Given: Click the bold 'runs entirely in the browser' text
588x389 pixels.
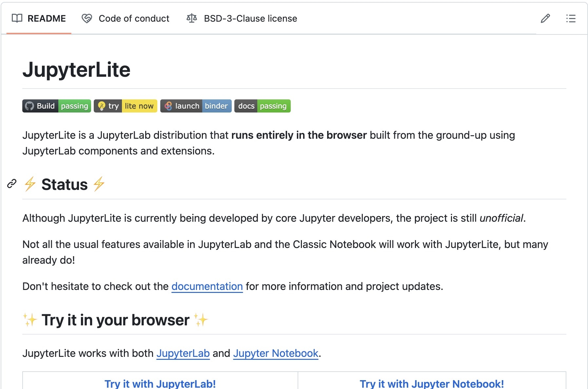Looking at the screenshot, I should [299, 135].
